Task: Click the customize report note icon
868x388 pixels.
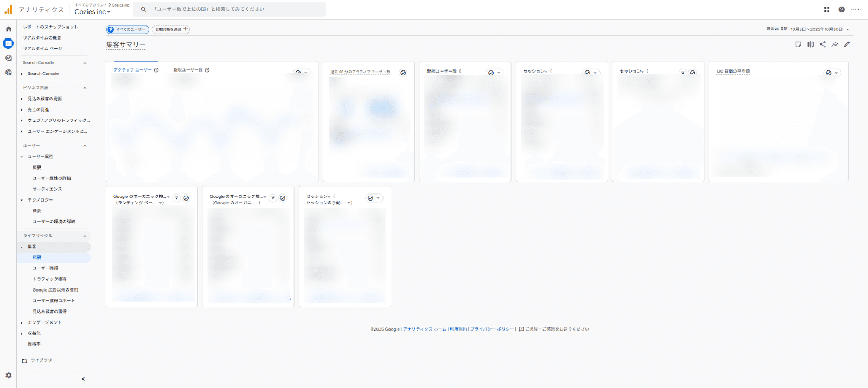Action: pos(798,44)
